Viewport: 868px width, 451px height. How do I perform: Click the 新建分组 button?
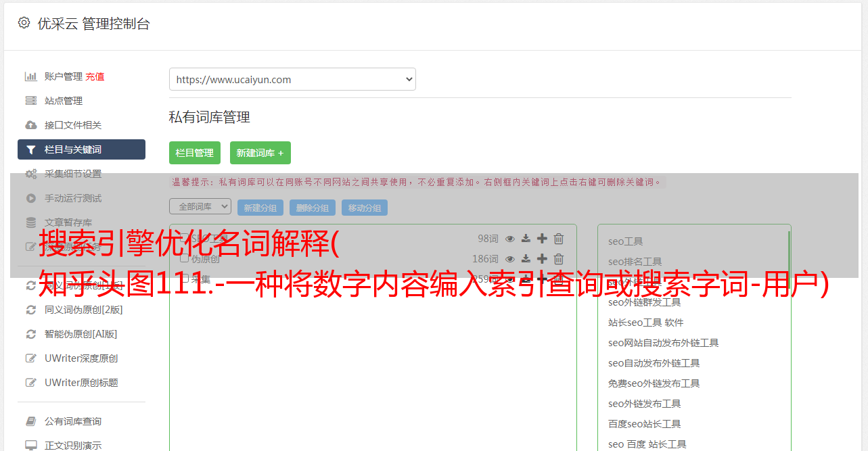[260, 208]
